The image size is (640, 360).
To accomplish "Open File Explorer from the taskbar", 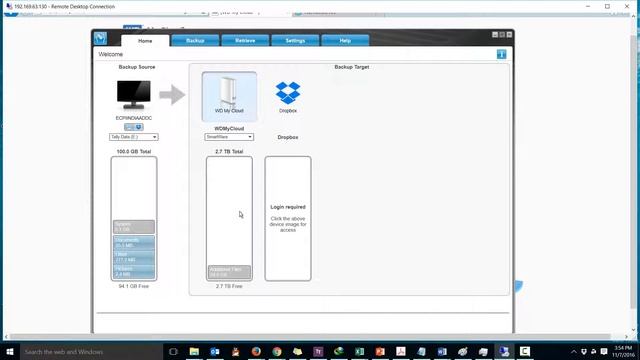I will [x=194, y=351].
